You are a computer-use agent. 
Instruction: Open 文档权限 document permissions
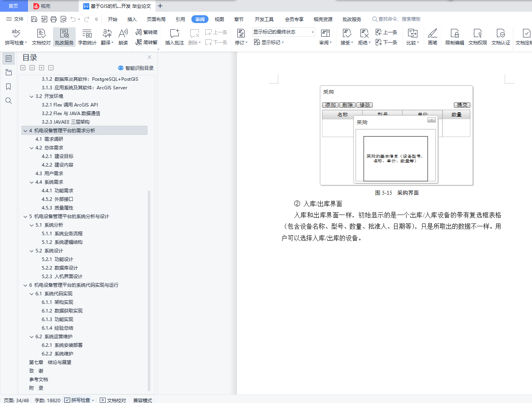pos(478,37)
